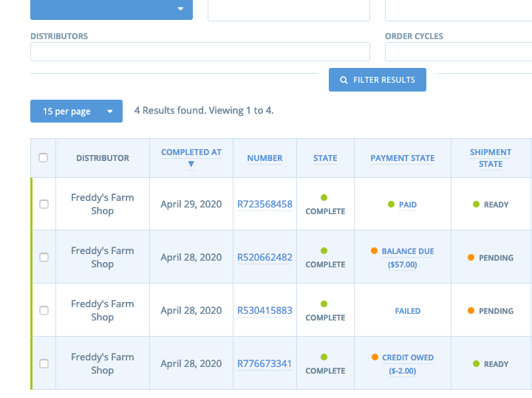
Task: Open order R530415883 link
Action: point(265,311)
